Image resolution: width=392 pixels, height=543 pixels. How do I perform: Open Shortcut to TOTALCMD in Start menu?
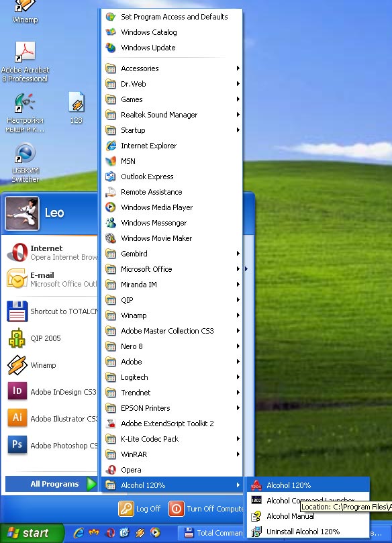click(52, 311)
